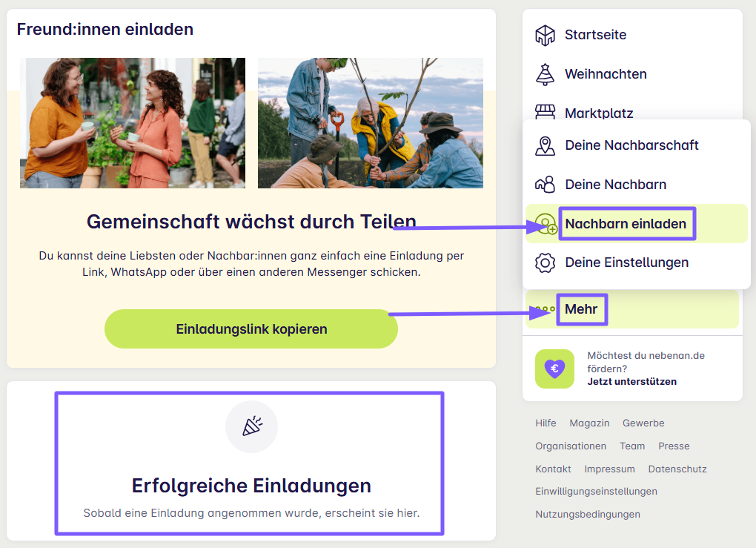This screenshot has height=548, width=756.
Task: Click the Nachbarn einladen add-person icon
Action: click(x=546, y=224)
